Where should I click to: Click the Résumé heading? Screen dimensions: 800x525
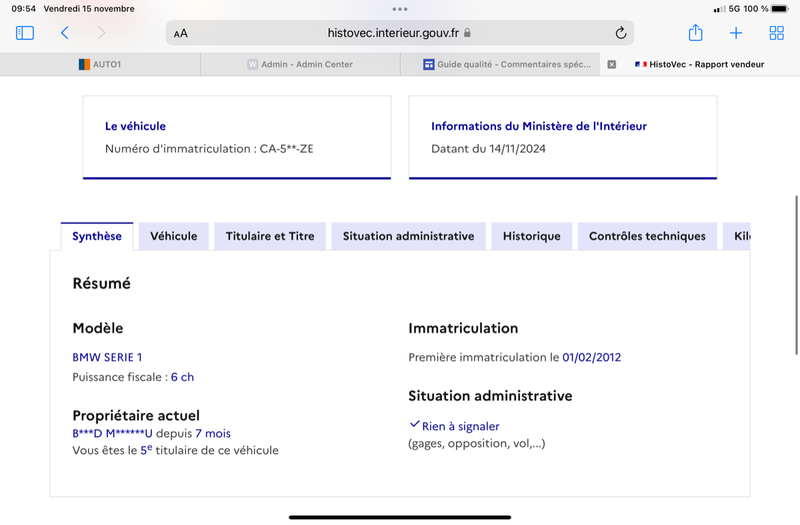point(102,283)
